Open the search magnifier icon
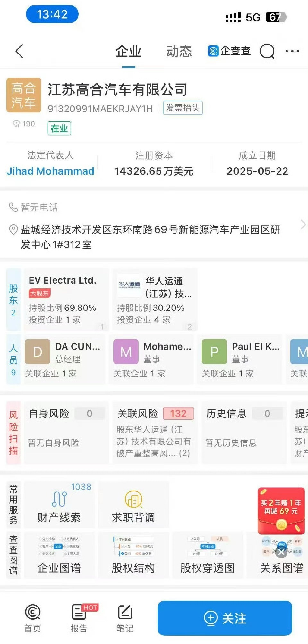This screenshot has width=308, height=644. coord(267,51)
